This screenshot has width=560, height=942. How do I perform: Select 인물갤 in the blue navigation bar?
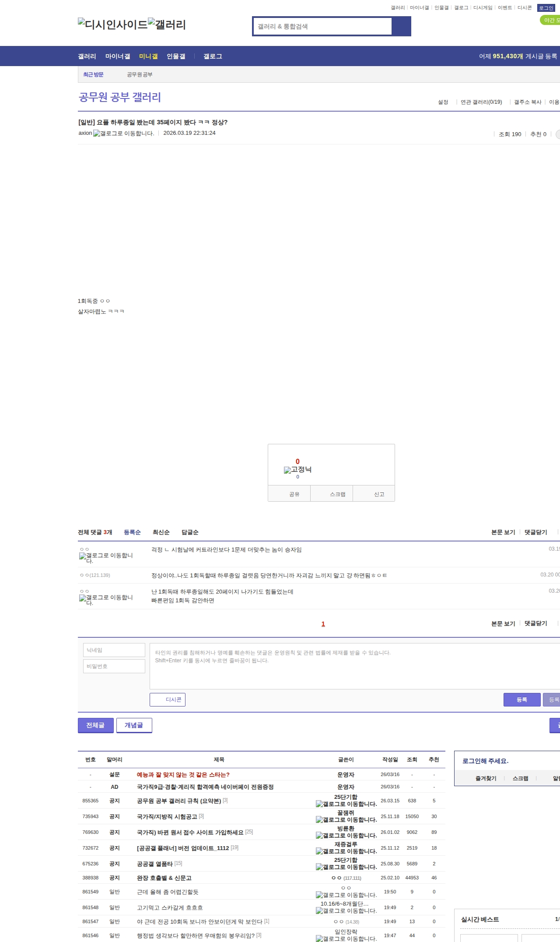click(x=176, y=56)
